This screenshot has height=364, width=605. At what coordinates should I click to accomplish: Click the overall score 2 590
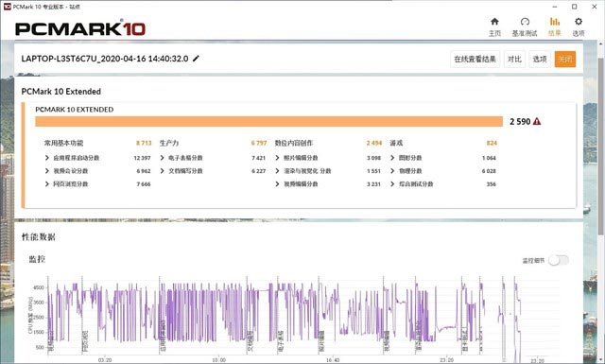point(520,121)
